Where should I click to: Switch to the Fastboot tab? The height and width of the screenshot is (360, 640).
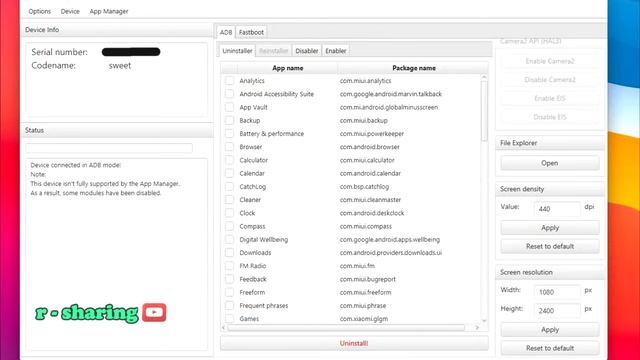tap(251, 32)
